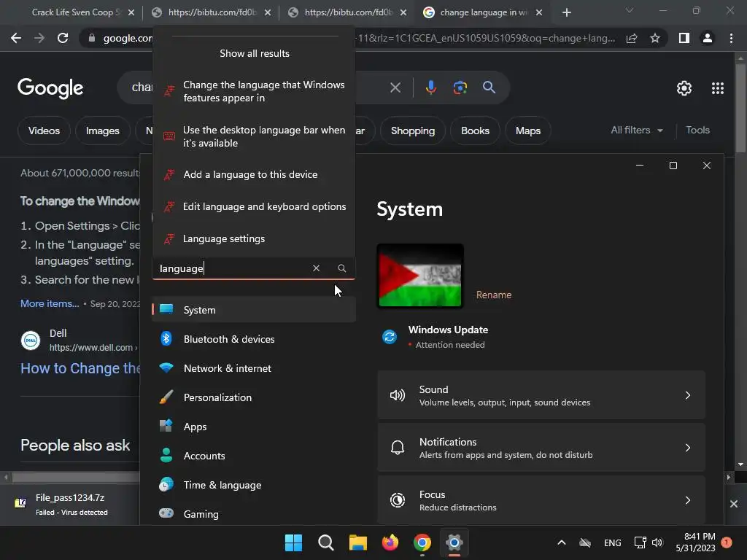The height and width of the screenshot is (560, 747).
Task: Open clock and date notification area
Action: point(695,542)
